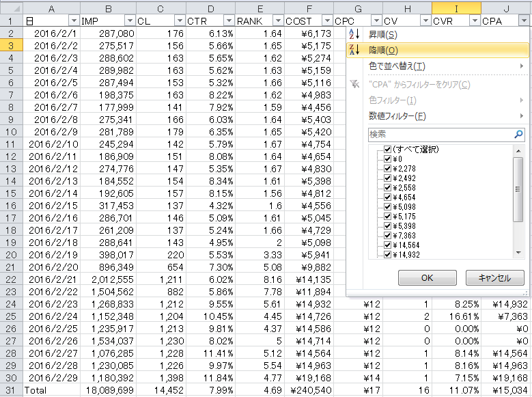Click filter list scrollbar down arrow
The height and width of the screenshot is (397, 532).
click(518, 252)
